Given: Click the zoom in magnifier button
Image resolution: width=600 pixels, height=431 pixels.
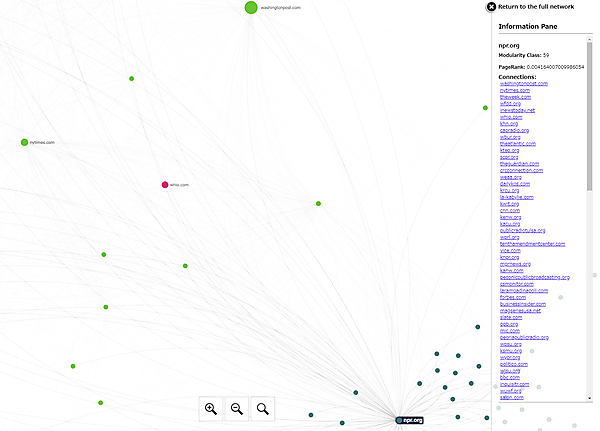Looking at the screenshot, I should coord(211,407).
